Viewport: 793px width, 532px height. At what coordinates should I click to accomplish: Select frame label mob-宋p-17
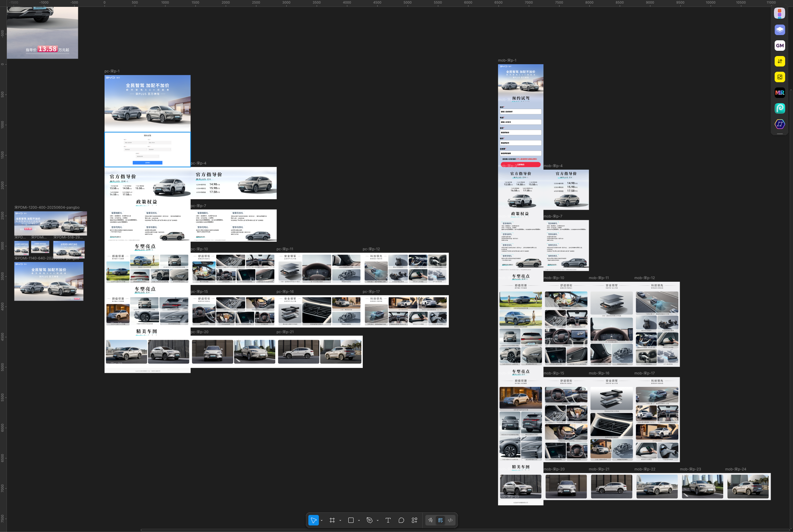coord(645,373)
